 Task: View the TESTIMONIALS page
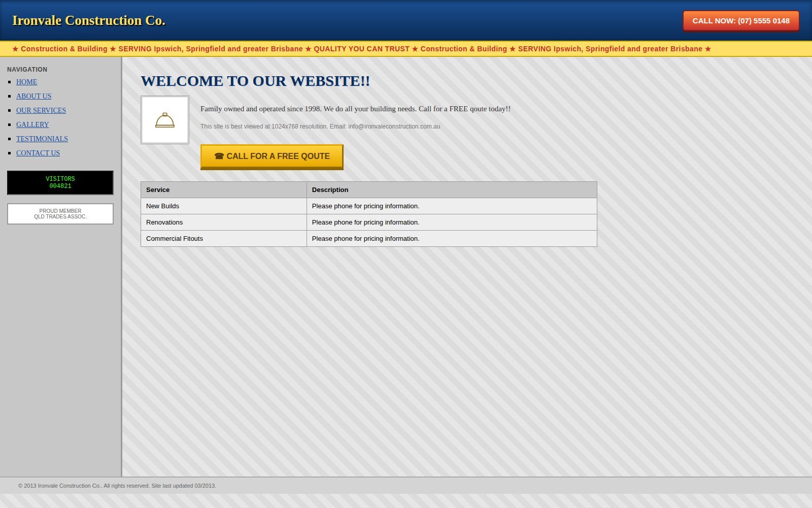[x=42, y=139]
